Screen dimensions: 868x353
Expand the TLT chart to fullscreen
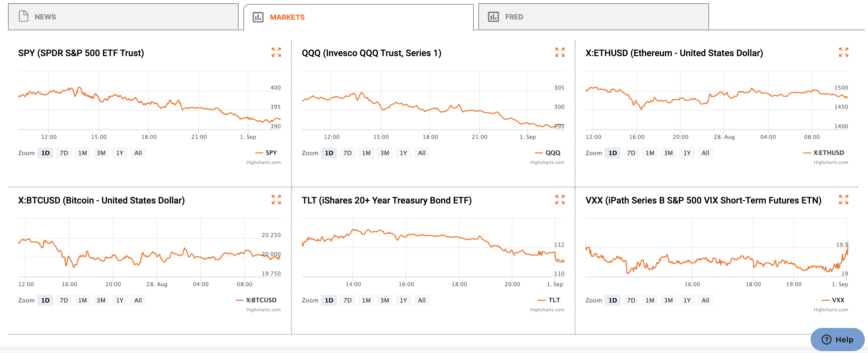point(560,200)
